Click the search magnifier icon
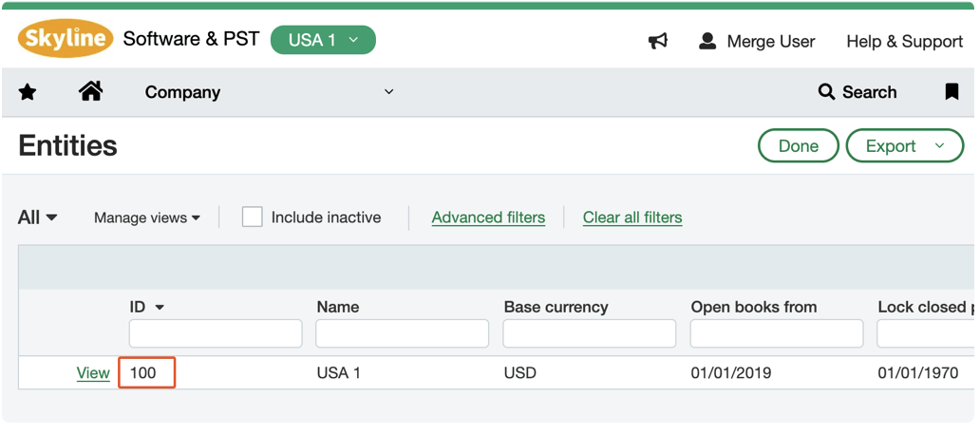The height and width of the screenshot is (435, 980). [826, 92]
